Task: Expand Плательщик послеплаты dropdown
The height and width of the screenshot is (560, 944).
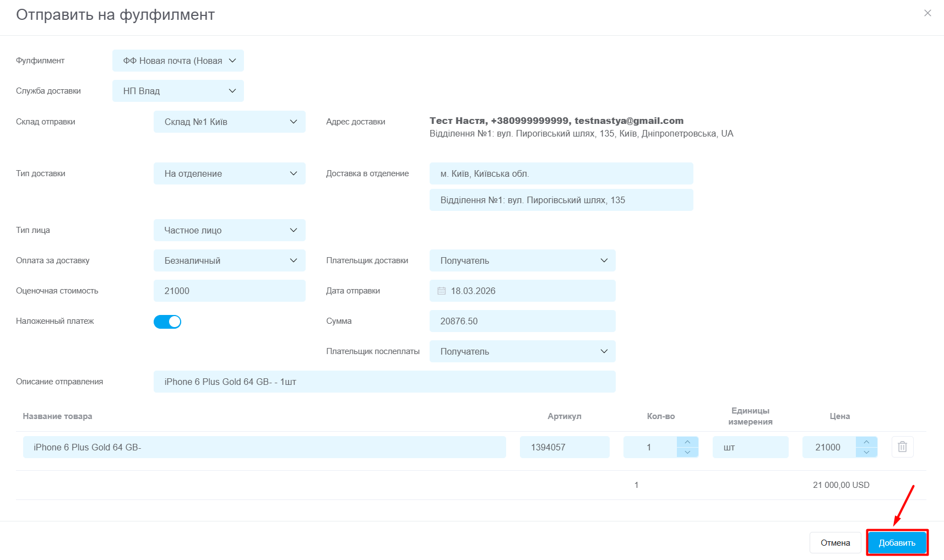Action: (x=522, y=351)
